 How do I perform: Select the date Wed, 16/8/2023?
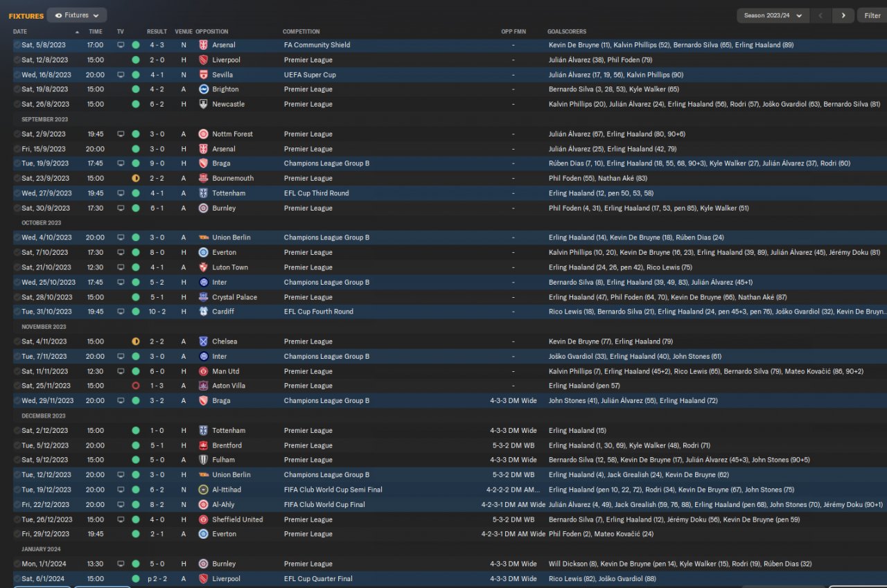[46, 75]
